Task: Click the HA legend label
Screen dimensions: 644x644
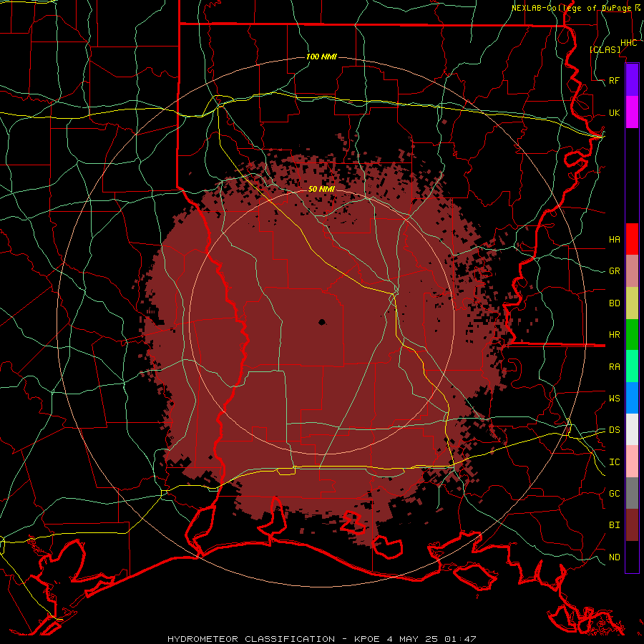Action: click(615, 240)
